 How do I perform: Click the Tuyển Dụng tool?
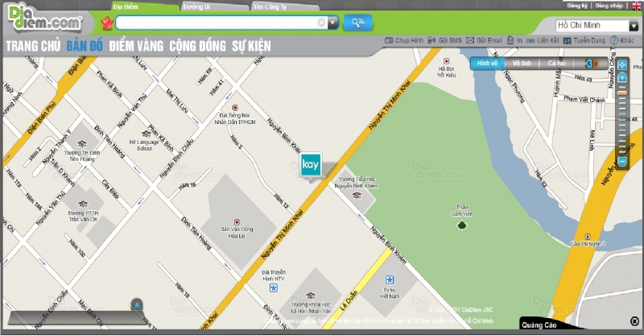[x=584, y=40]
